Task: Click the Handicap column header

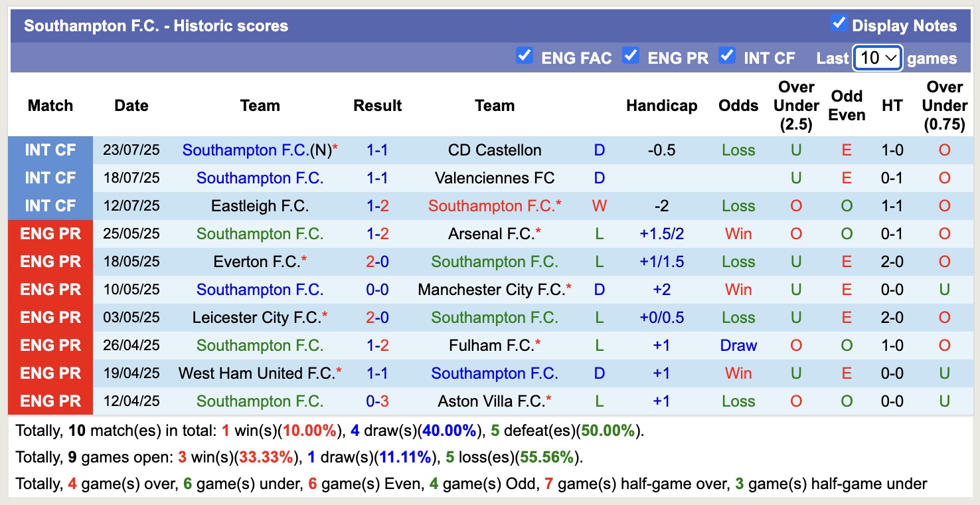Action: coord(661,105)
